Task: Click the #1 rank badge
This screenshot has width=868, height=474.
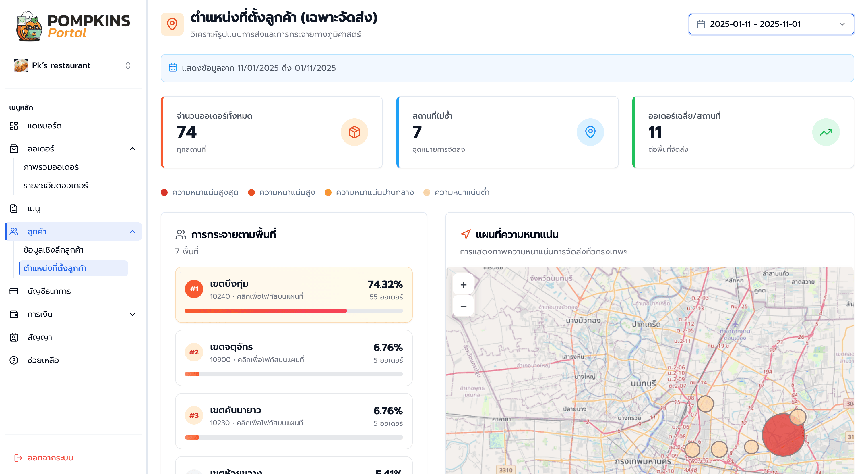Action: [x=194, y=289]
